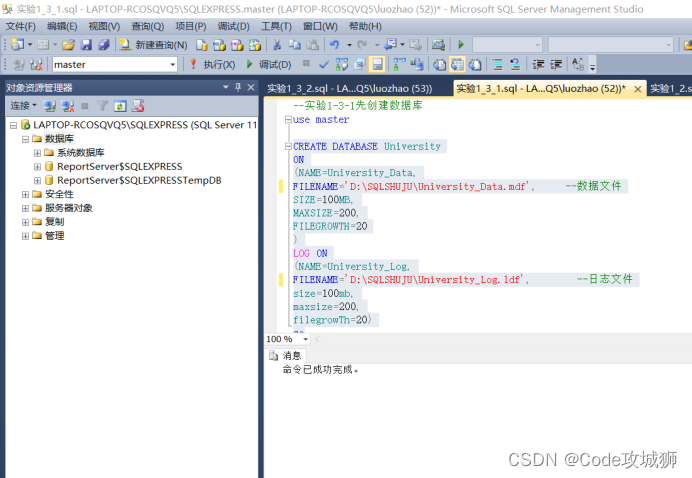692x478 pixels.
Task: Collapse the CREATE DATABASE code block
Action: (x=288, y=146)
